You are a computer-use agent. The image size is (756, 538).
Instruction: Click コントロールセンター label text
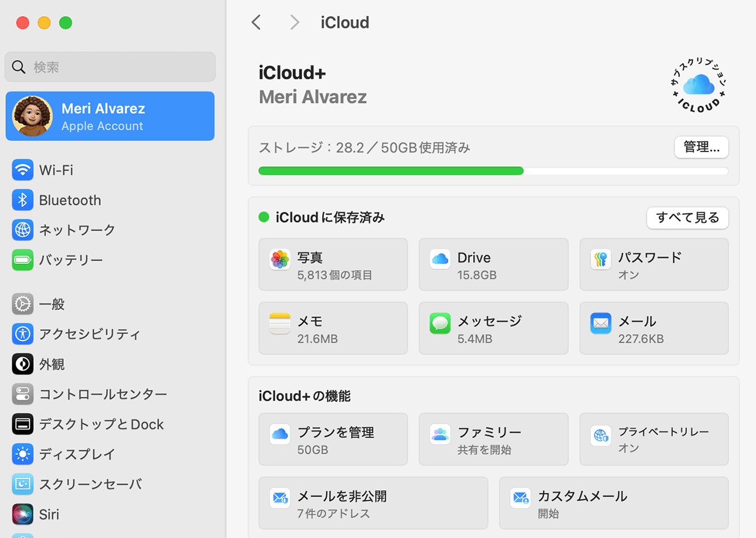click(x=103, y=394)
